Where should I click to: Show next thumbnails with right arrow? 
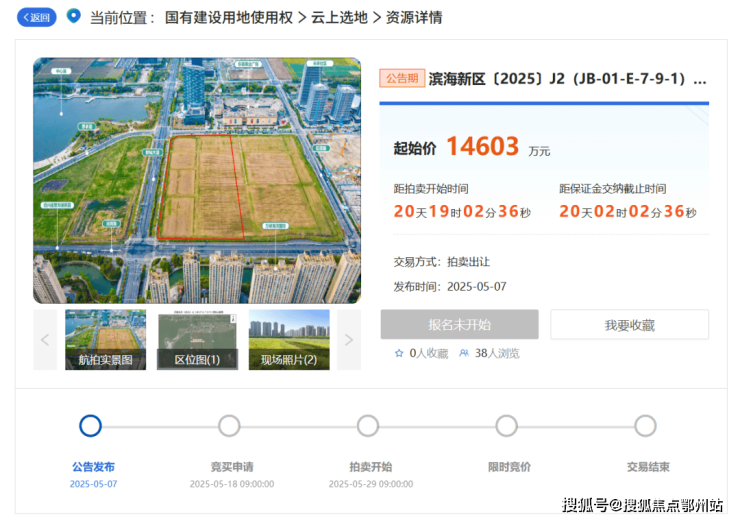click(349, 340)
